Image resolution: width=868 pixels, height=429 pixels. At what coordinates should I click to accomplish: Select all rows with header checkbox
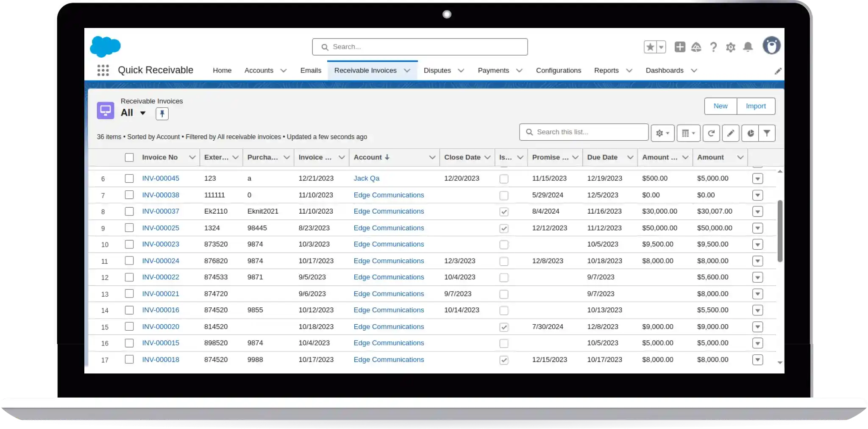[129, 157]
